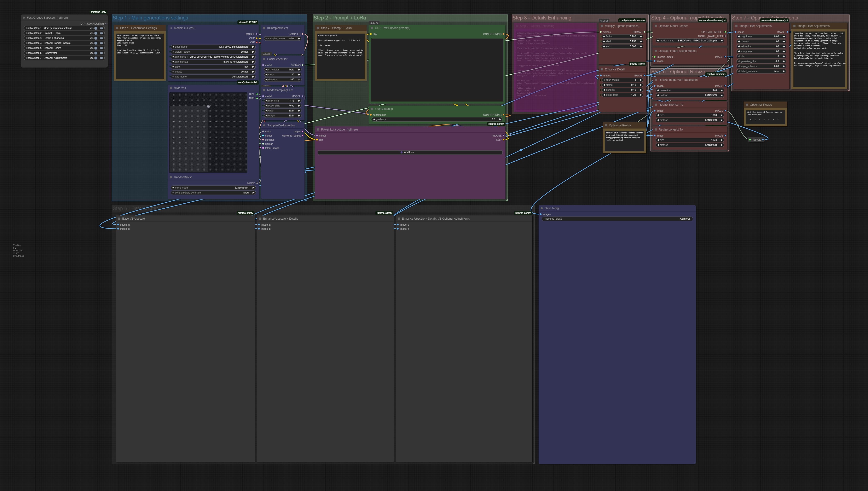Click the KSamplerSelect node's square collapse icon
This screenshot has height=491, width=868.
[x=264, y=28]
